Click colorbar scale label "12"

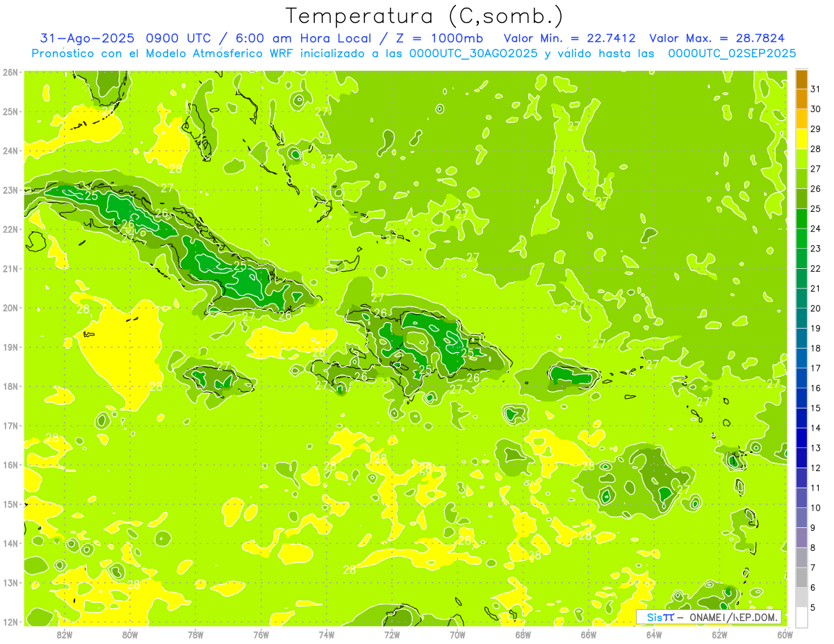click(815, 468)
